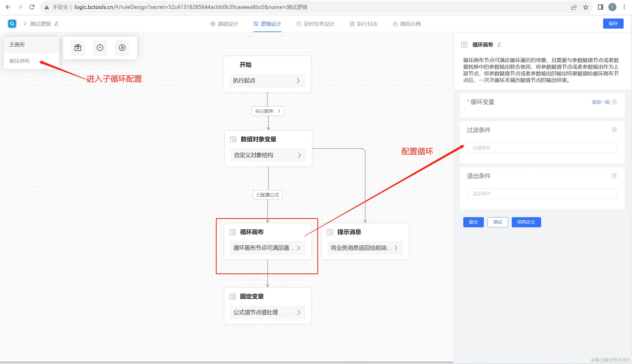Open the 执行日志 tab
Viewport: 632px width, 364px height.
[x=364, y=24]
